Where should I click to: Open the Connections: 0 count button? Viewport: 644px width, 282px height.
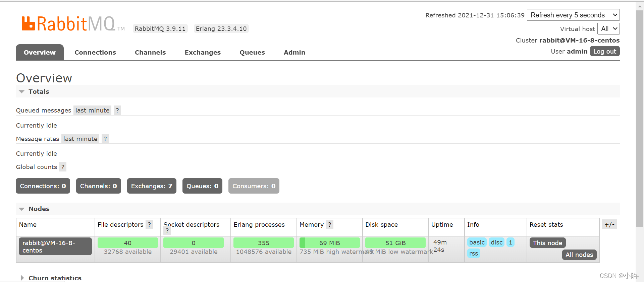tap(43, 186)
